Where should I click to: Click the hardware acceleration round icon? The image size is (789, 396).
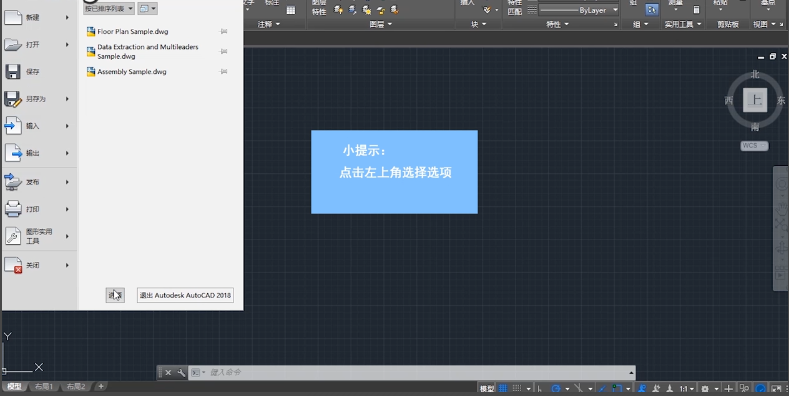coord(760,389)
